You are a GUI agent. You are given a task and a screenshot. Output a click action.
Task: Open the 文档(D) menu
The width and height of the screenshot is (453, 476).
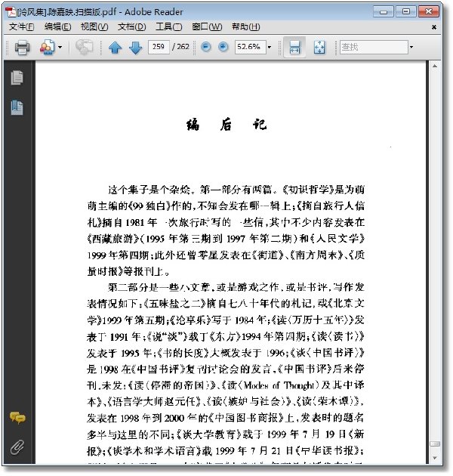131,27
